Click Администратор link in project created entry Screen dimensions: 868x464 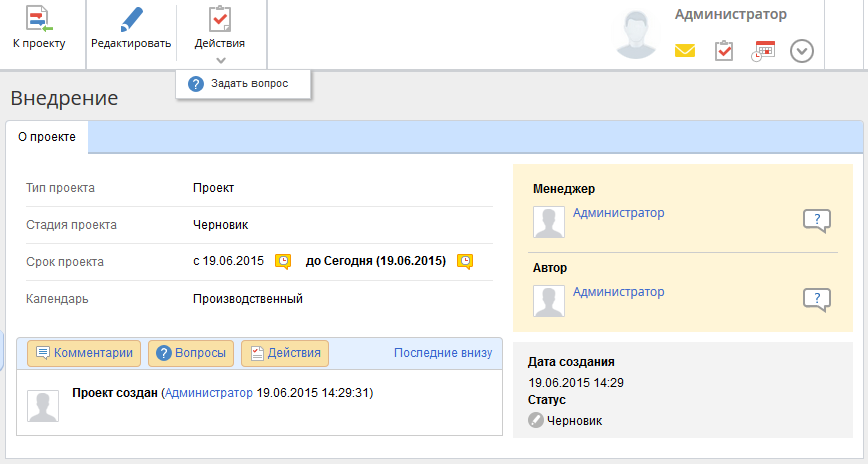pyautogui.click(x=209, y=393)
